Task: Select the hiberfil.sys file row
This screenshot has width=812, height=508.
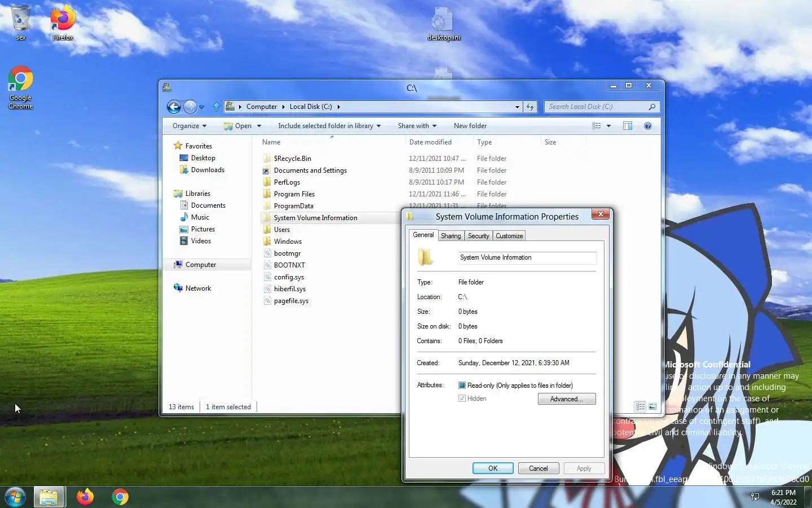Action: tap(331, 289)
